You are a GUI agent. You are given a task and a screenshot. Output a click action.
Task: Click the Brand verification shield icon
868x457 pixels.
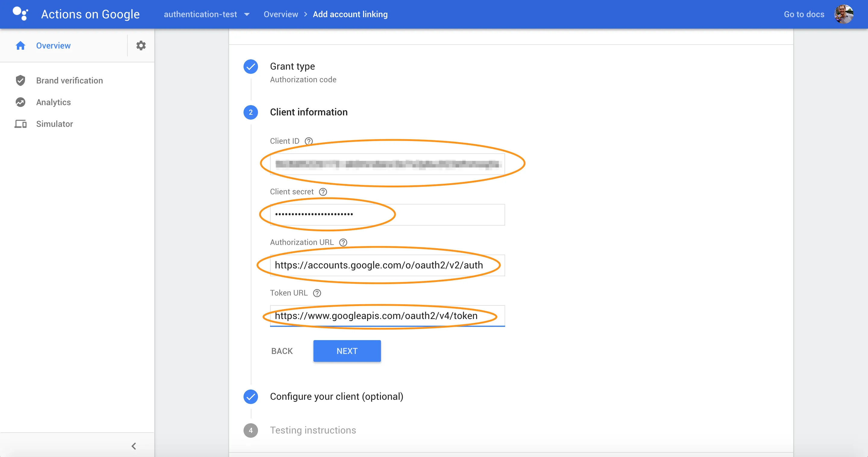20,80
